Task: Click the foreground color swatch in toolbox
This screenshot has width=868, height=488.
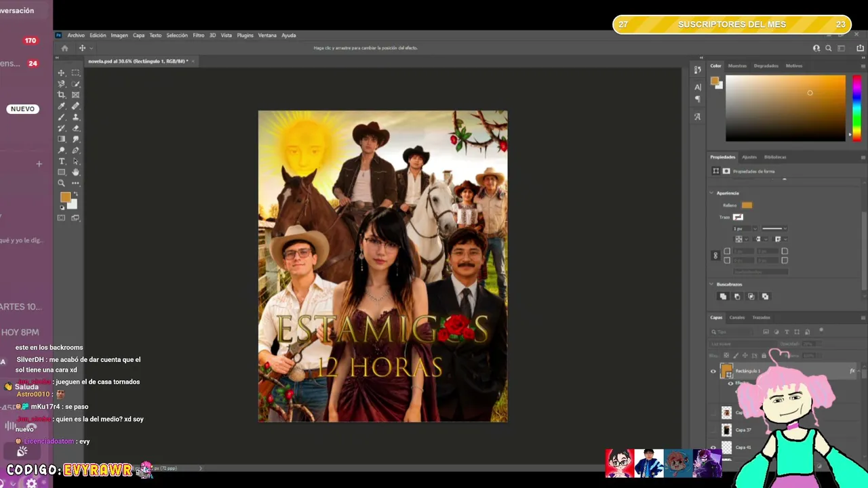Action: coord(65,198)
